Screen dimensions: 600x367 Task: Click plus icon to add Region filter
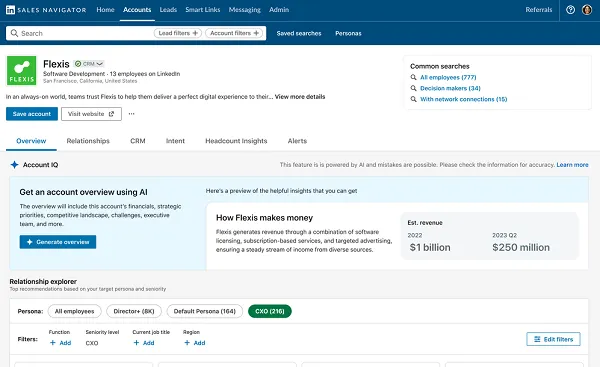point(187,343)
